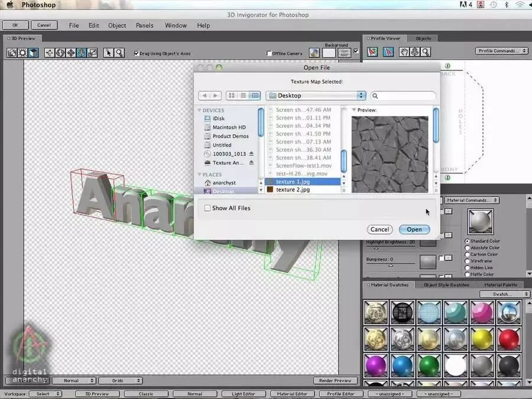This screenshot has height=399, width=532.
Task: Click the Profile Editor workspace button
Action: tap(340, 394)
